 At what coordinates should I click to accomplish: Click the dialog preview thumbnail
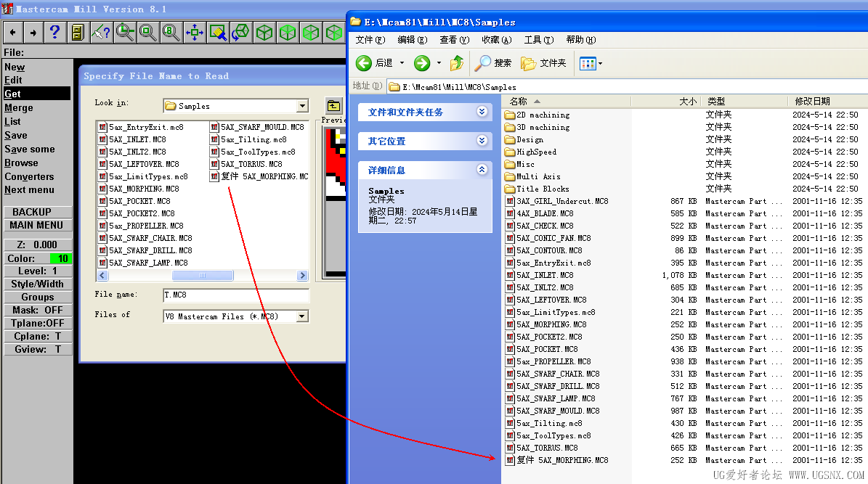click(x=335, y=202)
